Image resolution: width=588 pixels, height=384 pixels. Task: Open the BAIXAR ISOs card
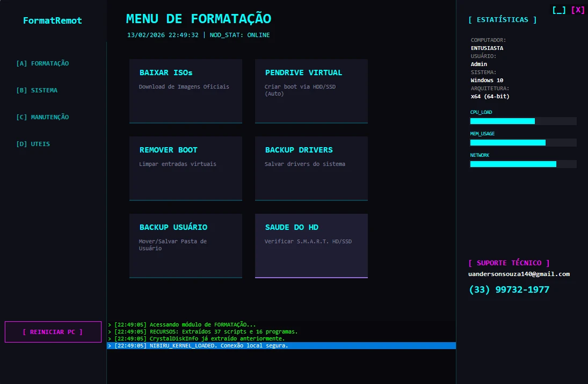point(185,91)
